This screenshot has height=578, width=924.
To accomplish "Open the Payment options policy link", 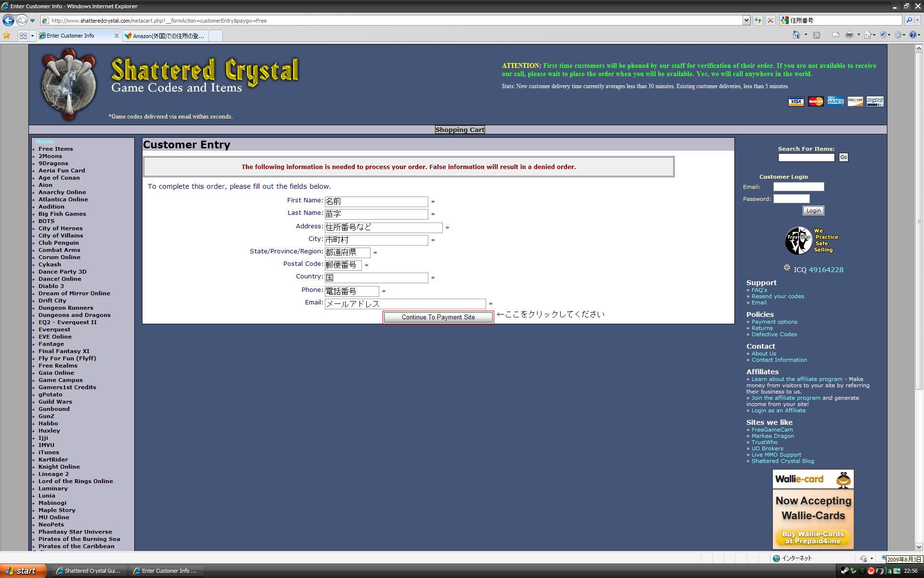I will (x=774, y=322).
